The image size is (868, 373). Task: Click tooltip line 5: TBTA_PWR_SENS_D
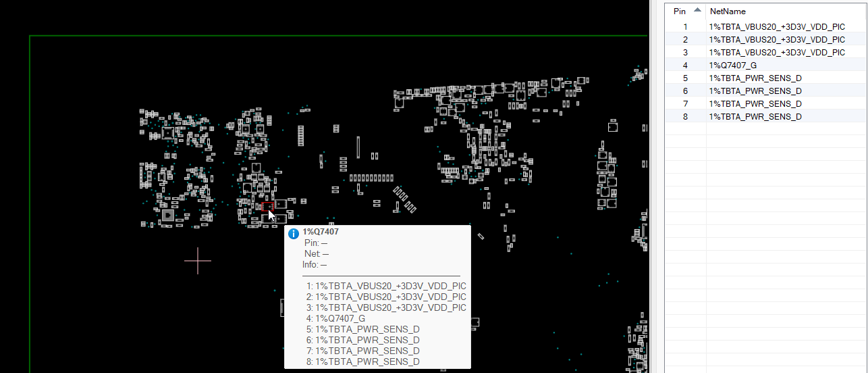pos(362,329)
